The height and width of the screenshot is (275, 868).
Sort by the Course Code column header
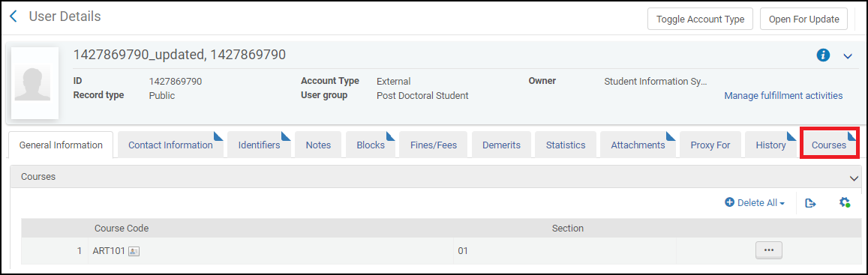122,228
